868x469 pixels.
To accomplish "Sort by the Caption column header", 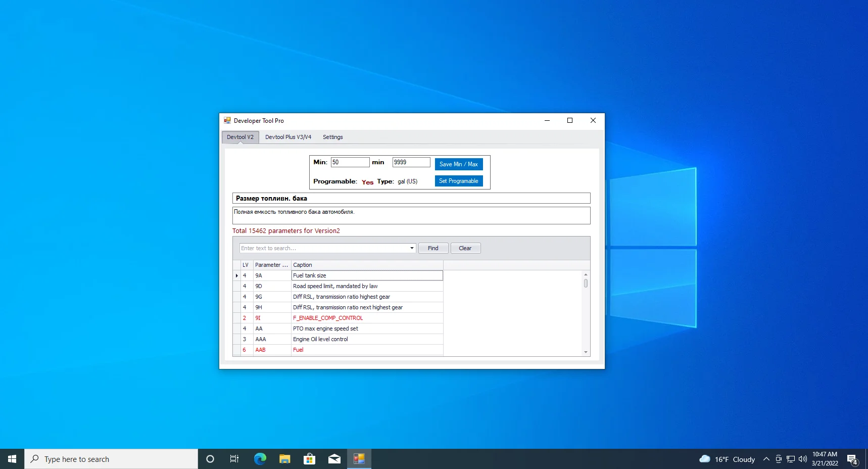I will point(367,265).
